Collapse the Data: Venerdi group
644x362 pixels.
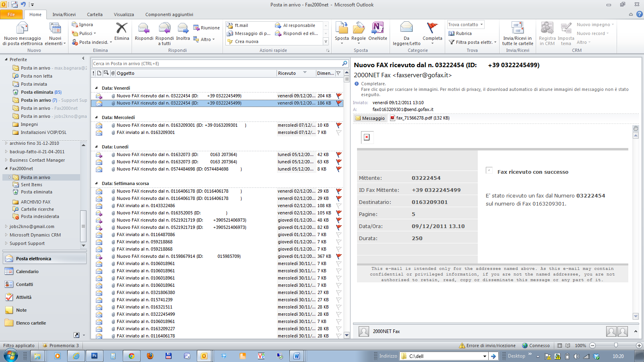[x=97, y=88]
